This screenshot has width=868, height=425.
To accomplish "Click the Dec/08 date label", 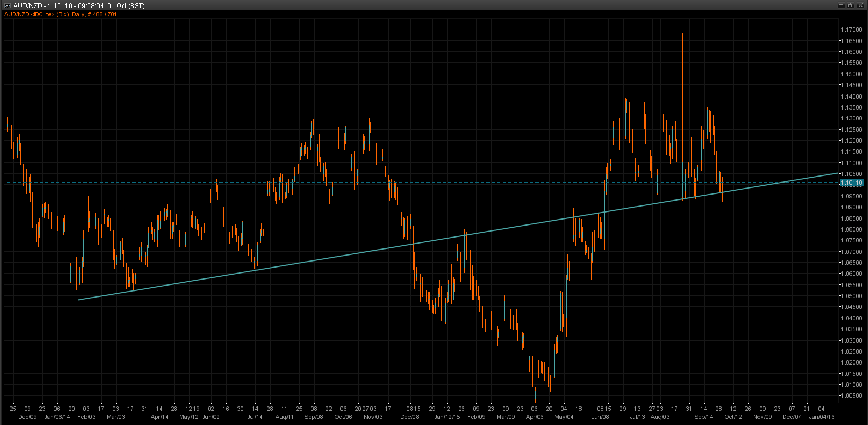I will coord(409,417).
